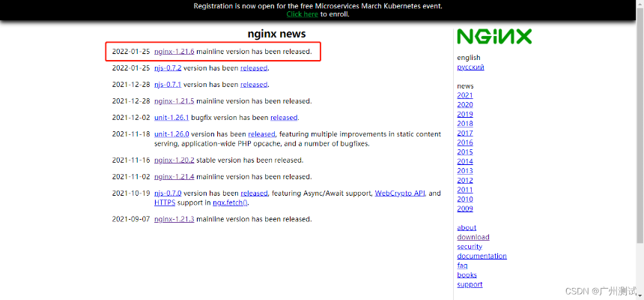This screenshot has height=300, width=644.
Task: Select the nginx-1.20.2 stable version link
Action: point(174,160)
